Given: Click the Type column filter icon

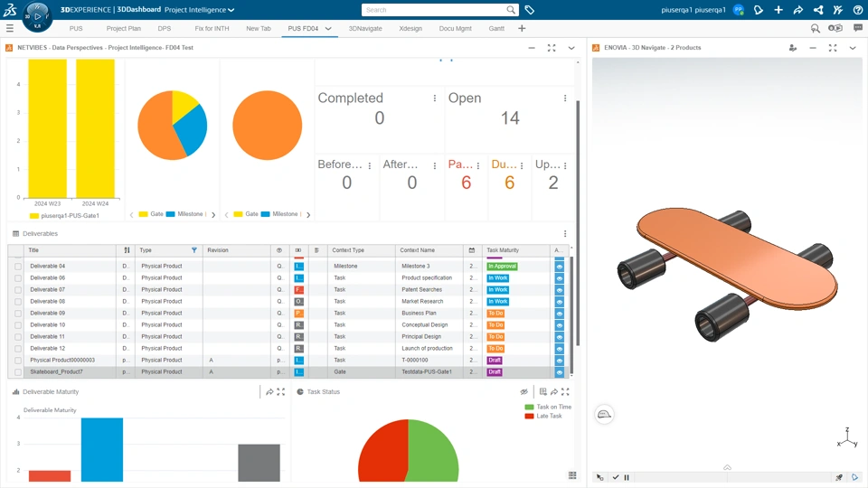Looking at the screenshot, I should (194, 250).
